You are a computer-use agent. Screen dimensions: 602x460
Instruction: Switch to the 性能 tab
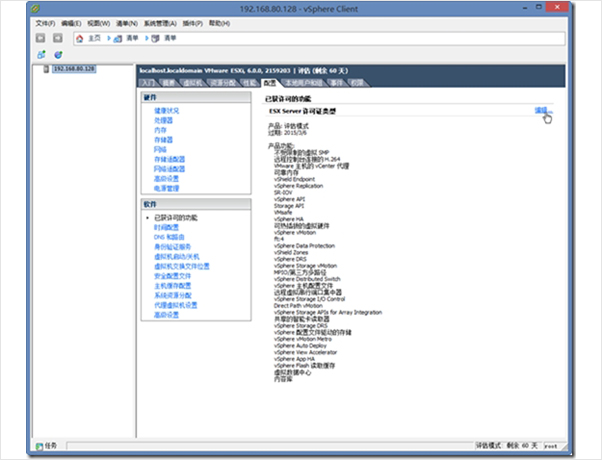point(250,83)
